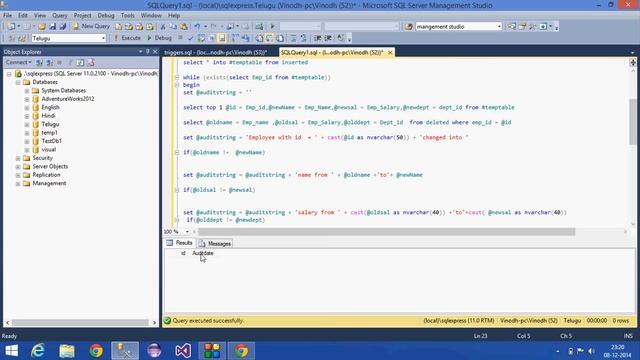Click Display Estimated Execution Plan icon
The image size is (640, 360).
(x=201, y=38)
